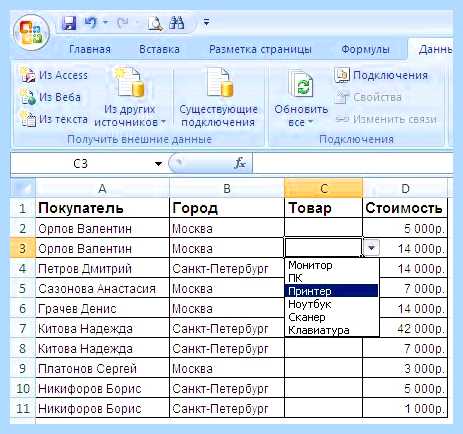The height and width of the screenshot is (434, 463).
Task: Undo the last action via arrow icon
Action: point(90,23)
